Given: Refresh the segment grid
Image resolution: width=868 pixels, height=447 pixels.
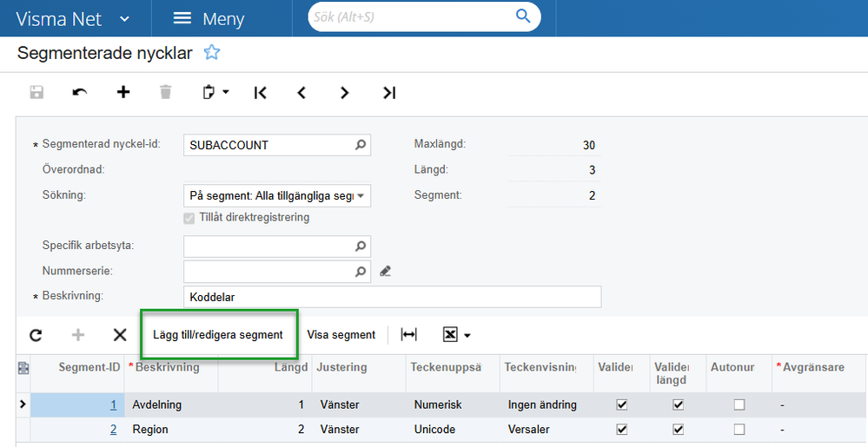Looking at the screenshot, I should point(36,334).
